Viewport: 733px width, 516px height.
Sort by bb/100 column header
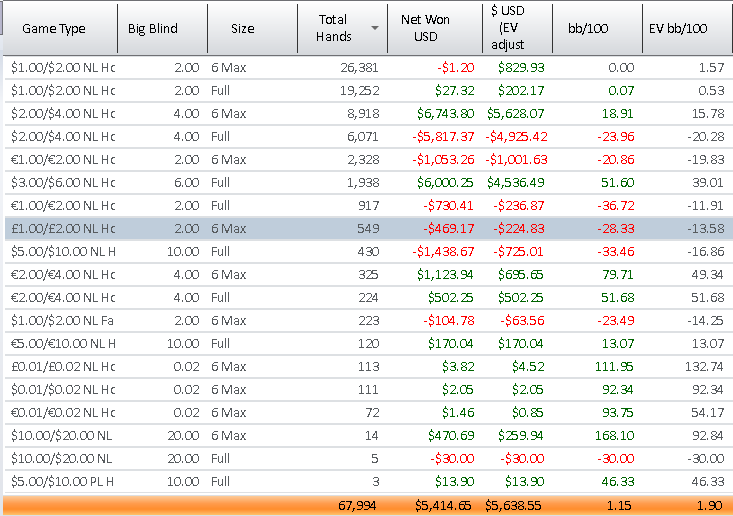597,29
